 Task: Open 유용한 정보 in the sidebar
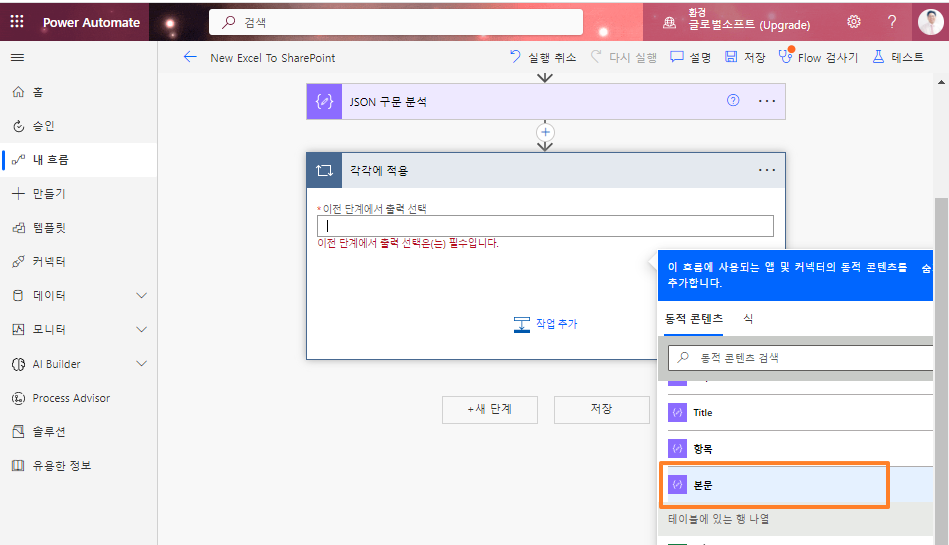[x=79, y=466]
